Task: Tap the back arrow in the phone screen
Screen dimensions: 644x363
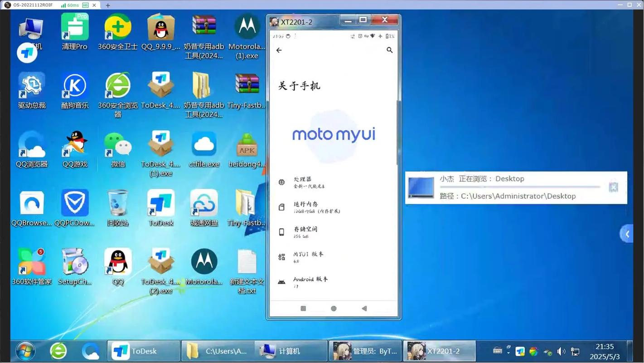Action: click(x=279, y=50)
